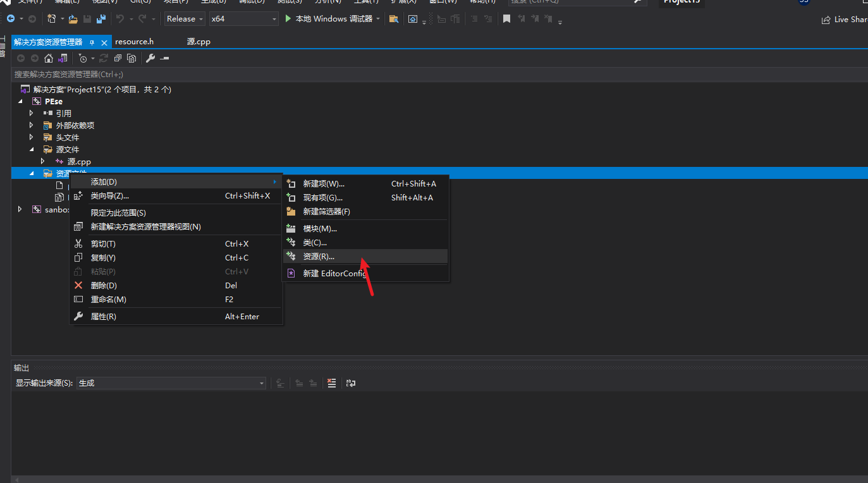Click 添加(D) in the context menu
The image size is (868, 483).
pos(176,182)
